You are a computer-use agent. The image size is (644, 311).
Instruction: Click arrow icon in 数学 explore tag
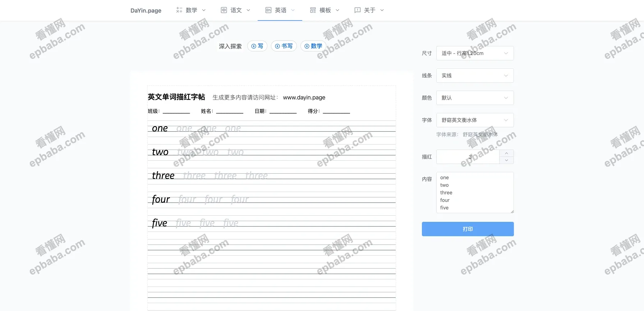pos(307,46)
